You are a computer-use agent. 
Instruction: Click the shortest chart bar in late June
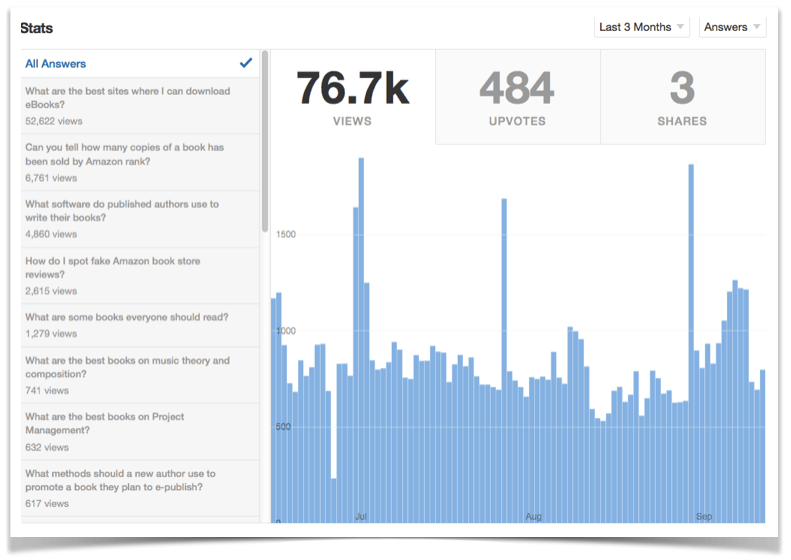click(333, 500)
